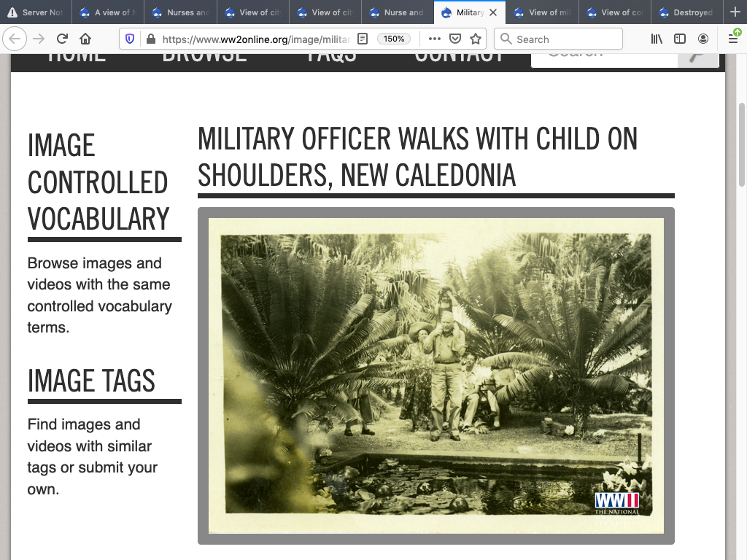747x560 pixels.
Task: Open tracking protection shield icon
Action: point(131,39)
